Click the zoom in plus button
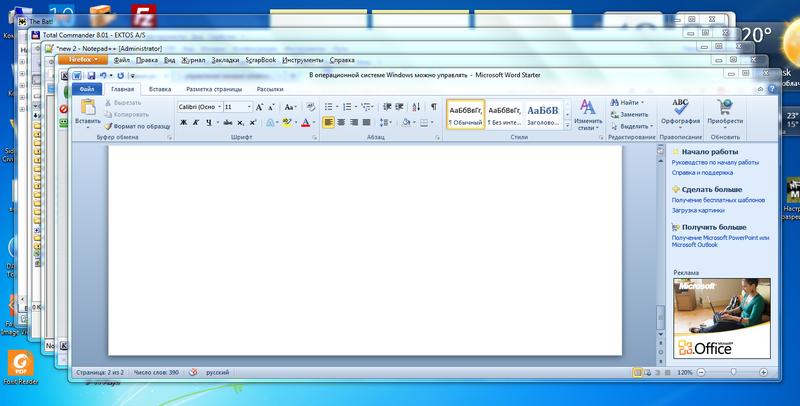Screen dimensions: 800x406 [763, 373]
